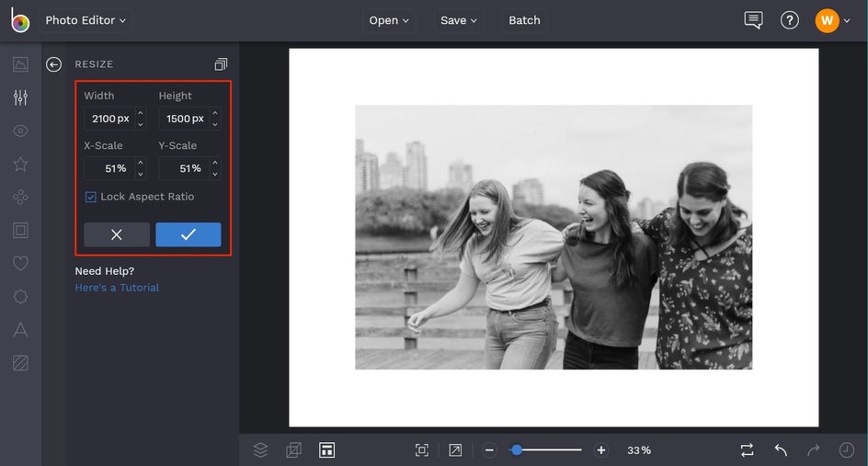Click the Width input field

coord(109,119)
